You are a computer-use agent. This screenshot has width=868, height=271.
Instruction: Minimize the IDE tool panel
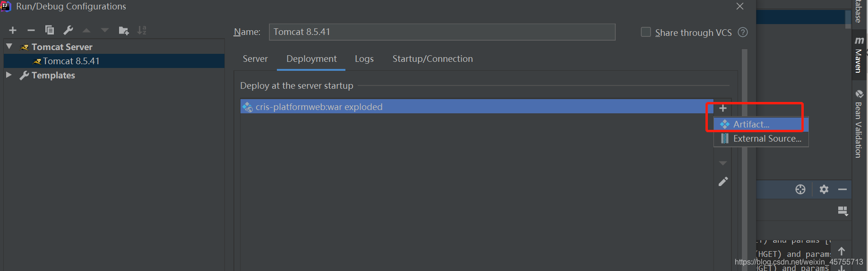(842, 189)
